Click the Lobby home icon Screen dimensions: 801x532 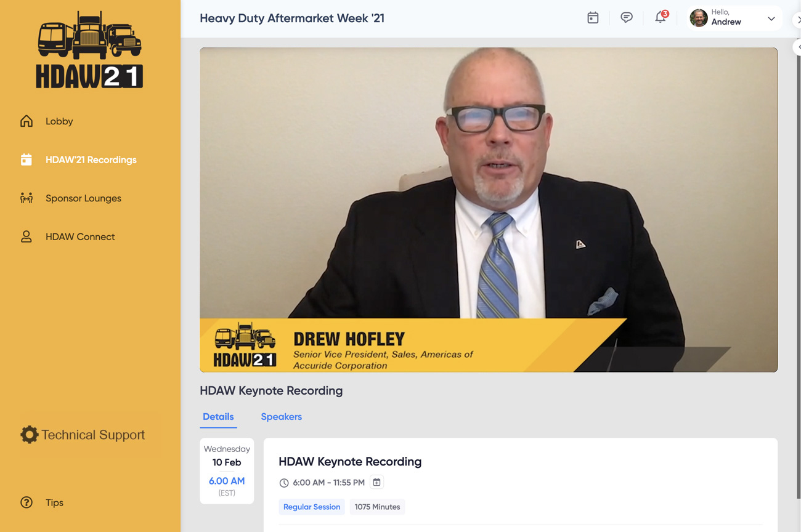26,121
